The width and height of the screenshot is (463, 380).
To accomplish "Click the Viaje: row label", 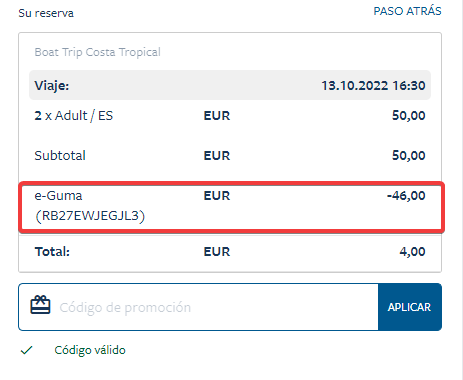I will 52,86.
